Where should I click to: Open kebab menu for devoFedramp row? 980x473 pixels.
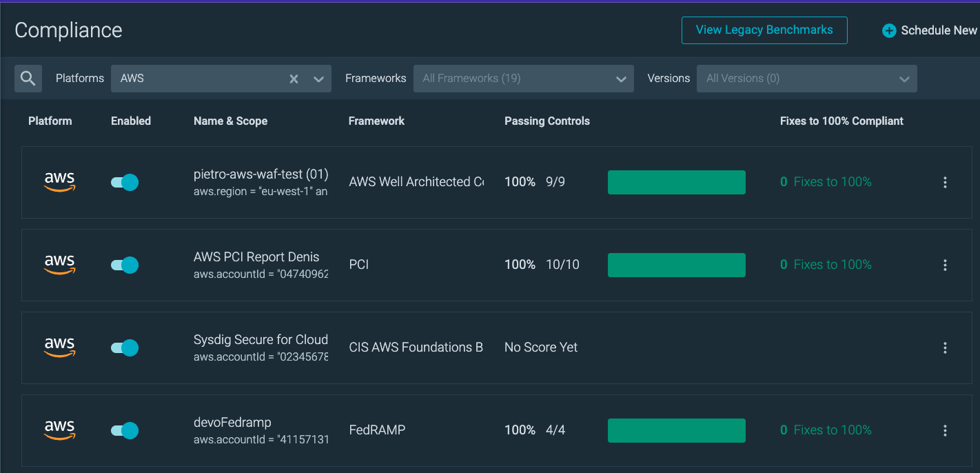click(945, 430)
